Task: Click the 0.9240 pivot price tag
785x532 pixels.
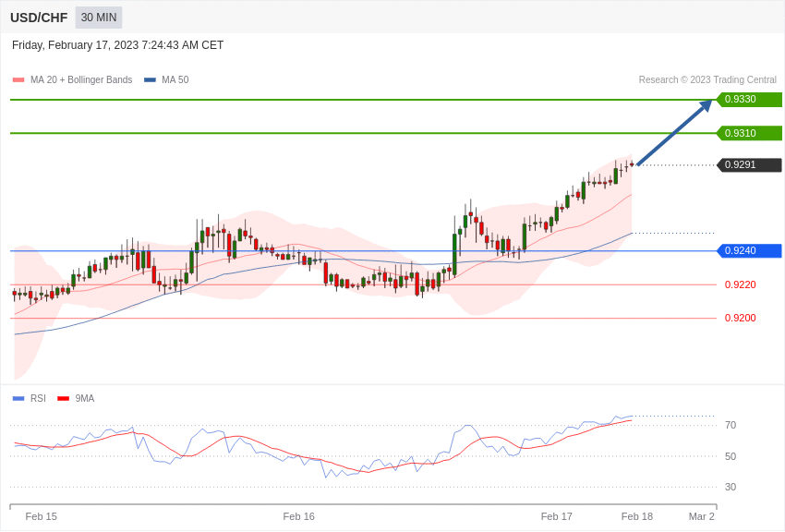Action: pos(749,250)
